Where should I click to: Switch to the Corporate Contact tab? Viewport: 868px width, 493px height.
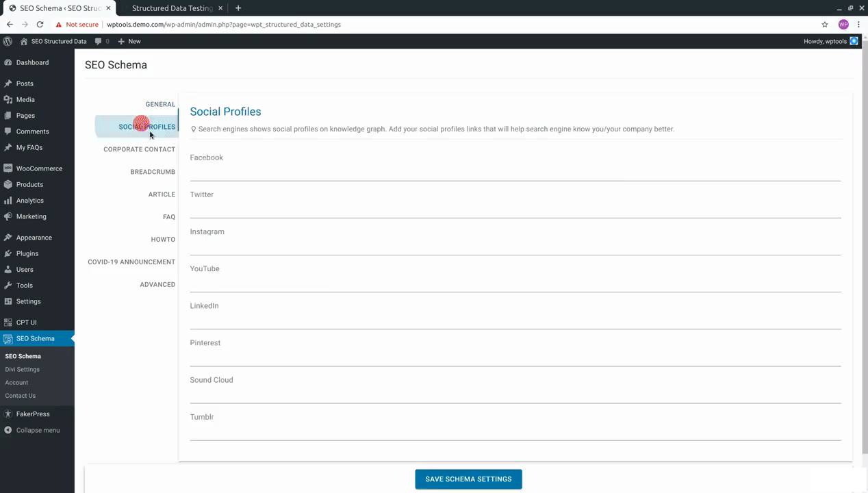pyautogui.click(x=139, y=149)
